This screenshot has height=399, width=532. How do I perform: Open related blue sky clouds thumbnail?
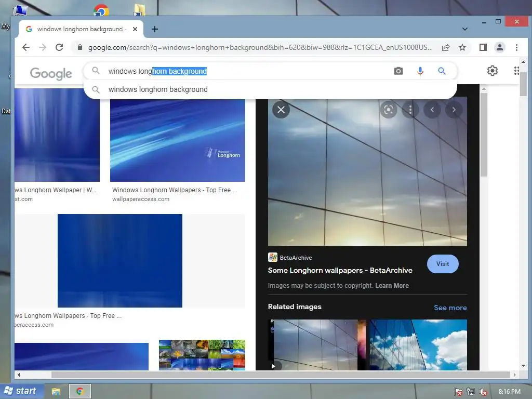click(x=418, y=345)
